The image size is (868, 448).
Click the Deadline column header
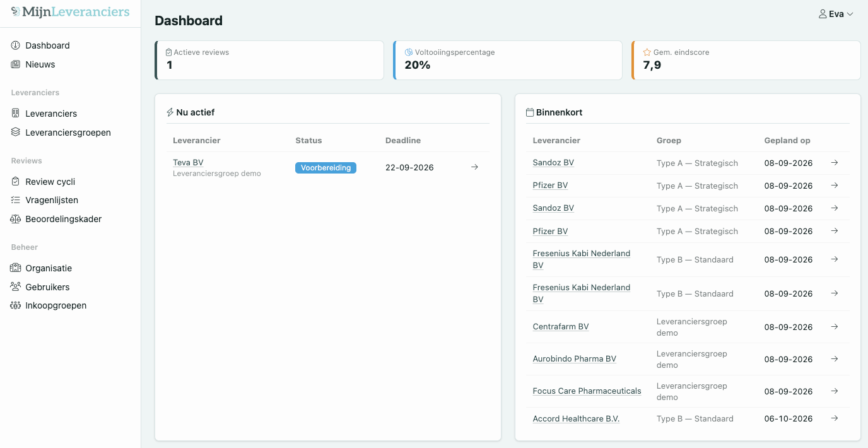coord(403,141)
